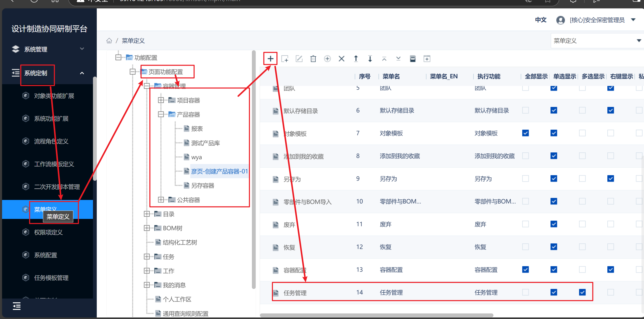Toggle 右键显示 checkbox for 另存为 row
The height and width of the screenshot is (319, 644).
pos(611,178)
